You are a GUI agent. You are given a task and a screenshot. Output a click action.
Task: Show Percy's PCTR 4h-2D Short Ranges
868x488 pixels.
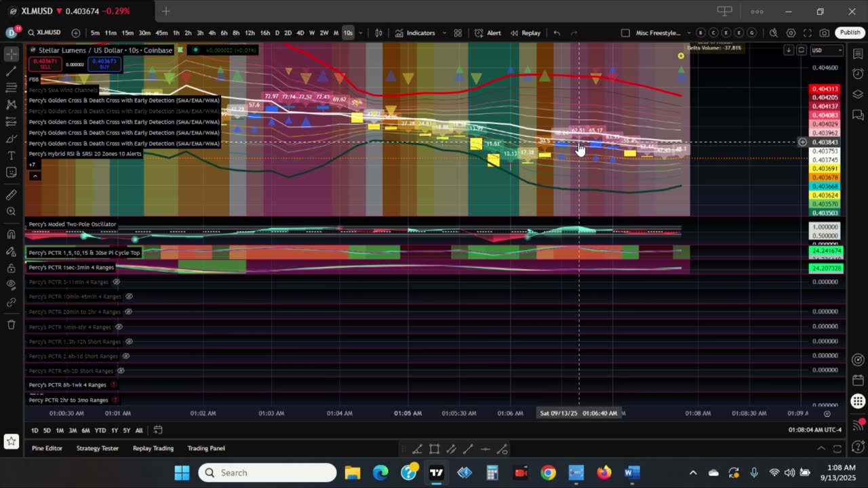[121, 371]
